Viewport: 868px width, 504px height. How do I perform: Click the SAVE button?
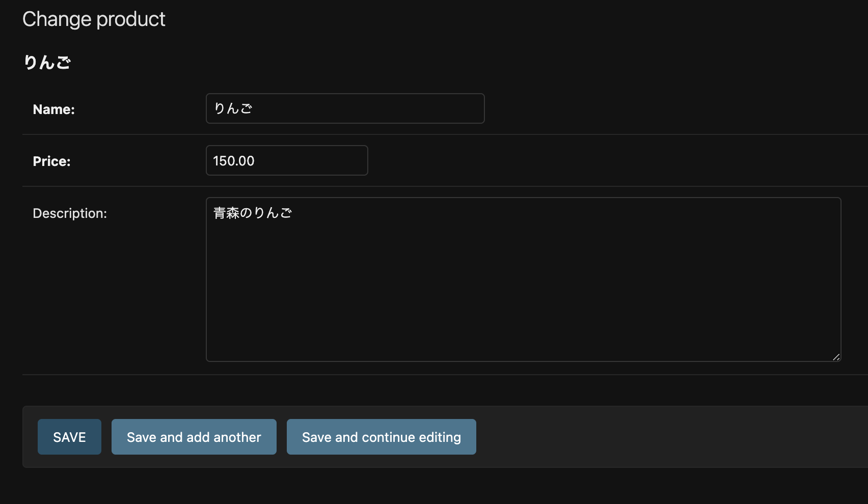[69, 437]
